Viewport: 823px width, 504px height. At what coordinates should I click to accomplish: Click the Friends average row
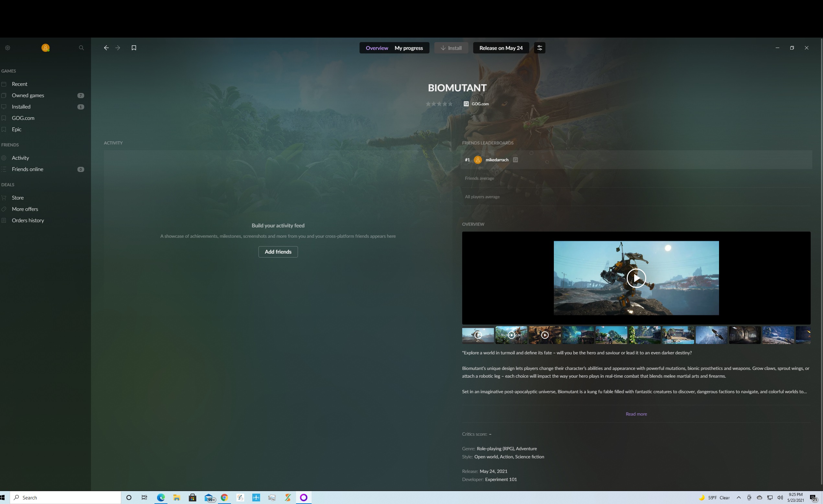click(636, 178)
